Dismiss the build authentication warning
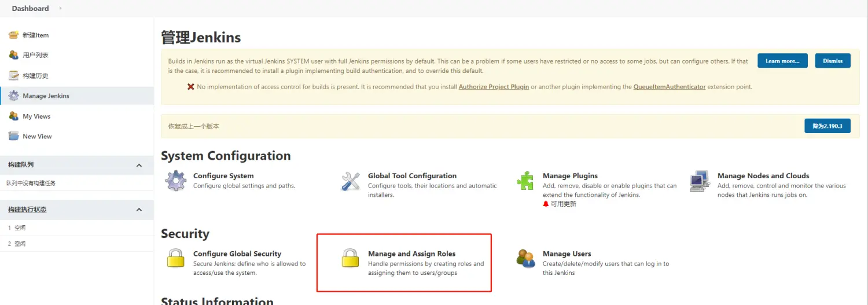 [833, 61]
